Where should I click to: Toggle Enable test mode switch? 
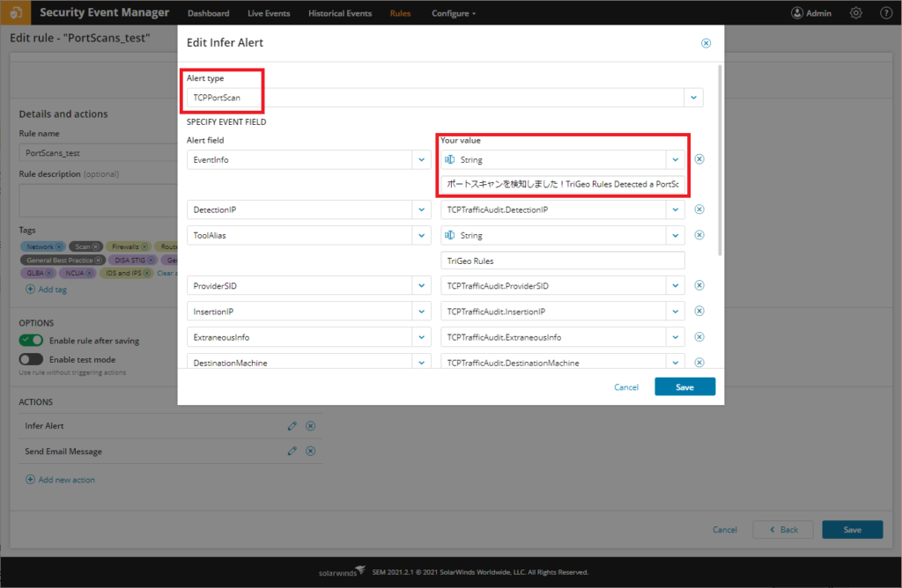tap(31, 359)
